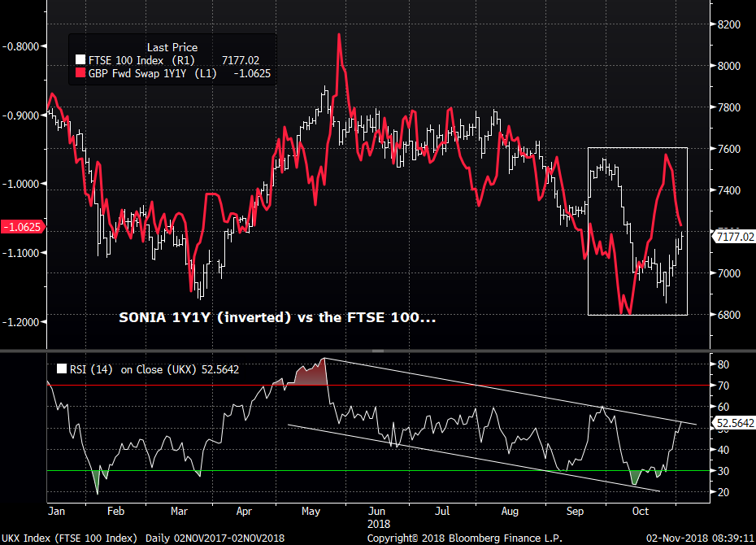Click the Last Price legend header

172,47
